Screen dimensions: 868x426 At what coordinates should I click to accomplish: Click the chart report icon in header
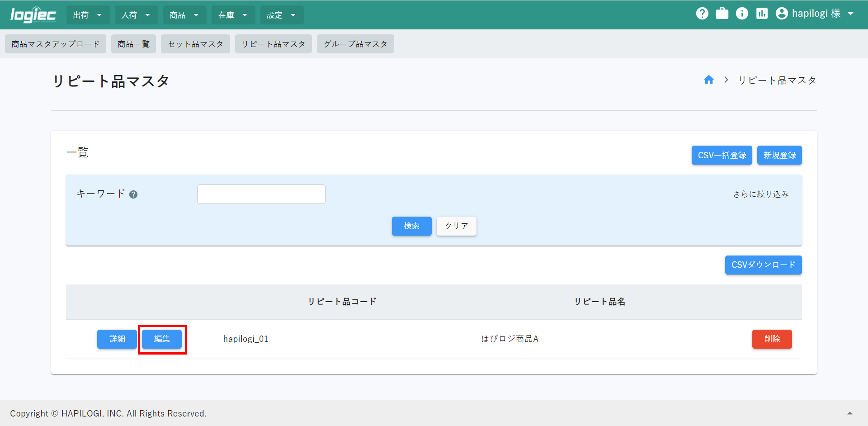(x=762, y=14)
